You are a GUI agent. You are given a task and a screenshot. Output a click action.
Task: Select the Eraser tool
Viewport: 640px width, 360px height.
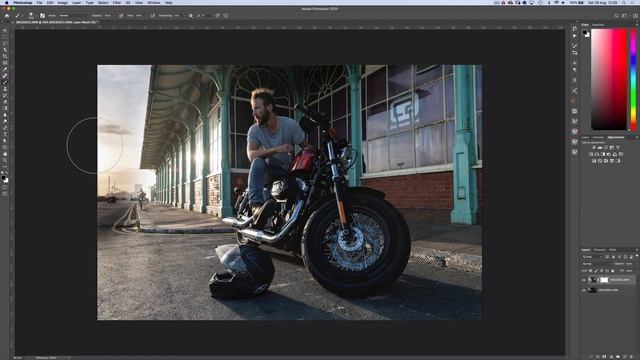5,101
